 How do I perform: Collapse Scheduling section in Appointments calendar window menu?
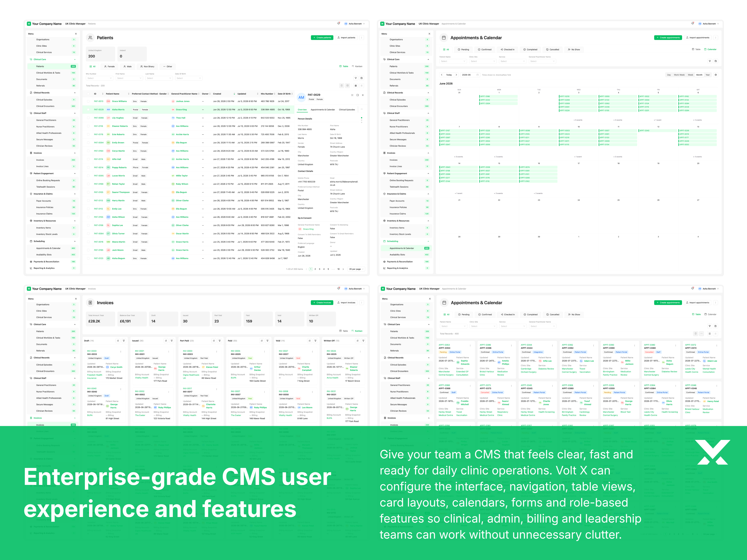point(428,241)
